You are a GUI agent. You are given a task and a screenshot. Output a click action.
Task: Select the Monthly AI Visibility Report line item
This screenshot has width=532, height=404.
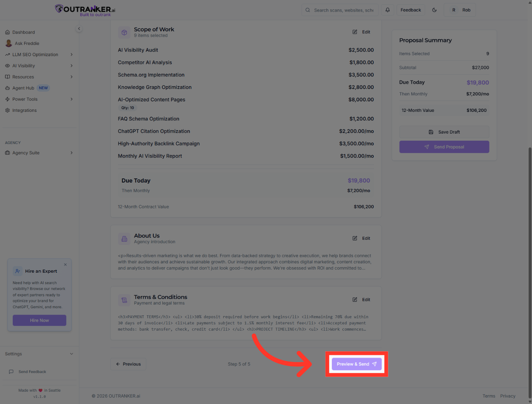(x=246, y=156)
